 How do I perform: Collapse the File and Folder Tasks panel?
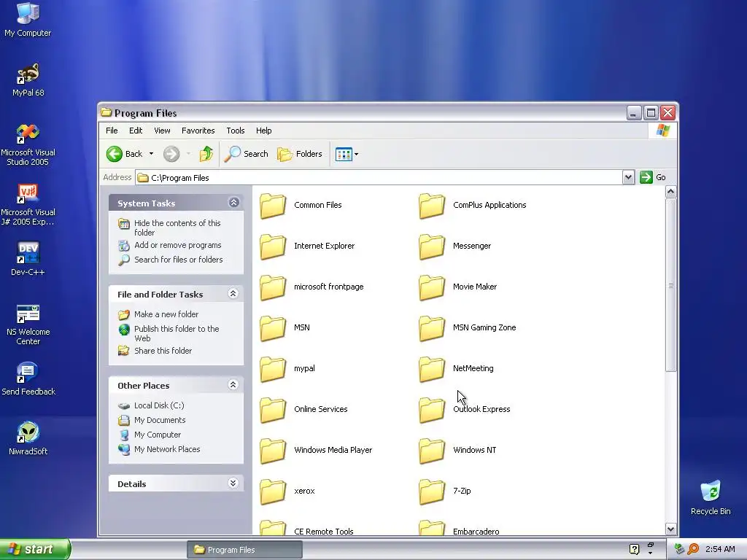[x=233, y=294]
